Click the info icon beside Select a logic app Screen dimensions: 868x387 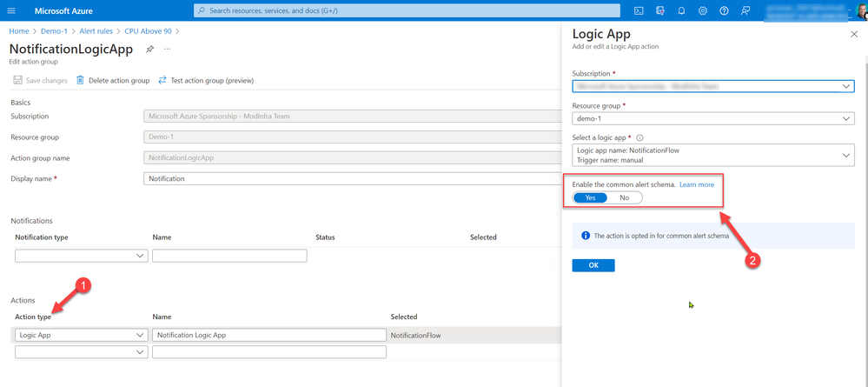click(x=639, y=137)
